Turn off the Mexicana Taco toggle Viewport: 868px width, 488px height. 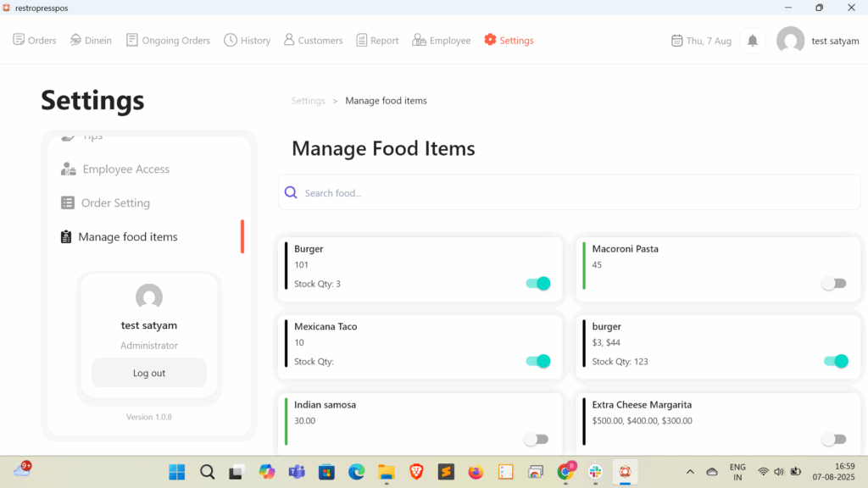pos(538,362)
